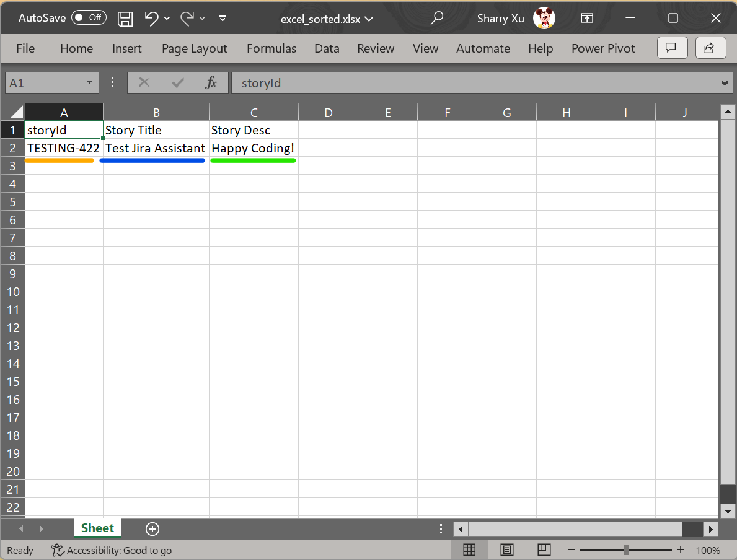Switch to Normal view icon
This screenshot has width=737, height=560.
click(x=469, y=549)
